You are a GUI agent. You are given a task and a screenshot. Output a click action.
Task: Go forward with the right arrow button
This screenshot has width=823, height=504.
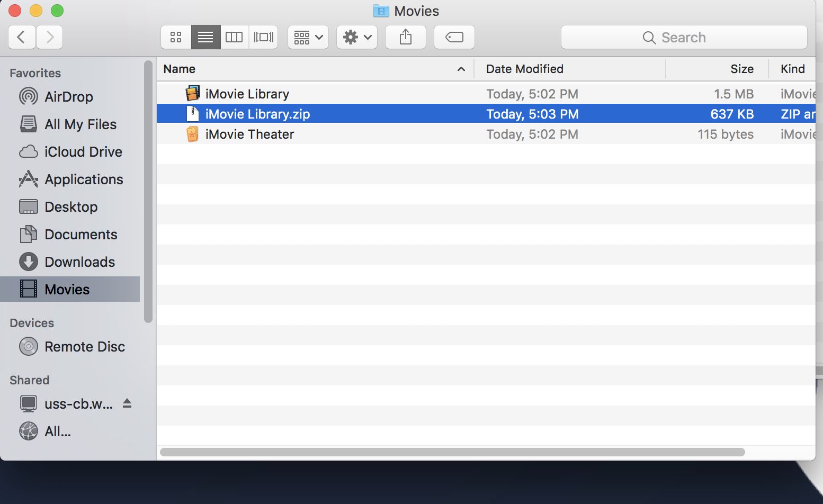coord(50,37)
